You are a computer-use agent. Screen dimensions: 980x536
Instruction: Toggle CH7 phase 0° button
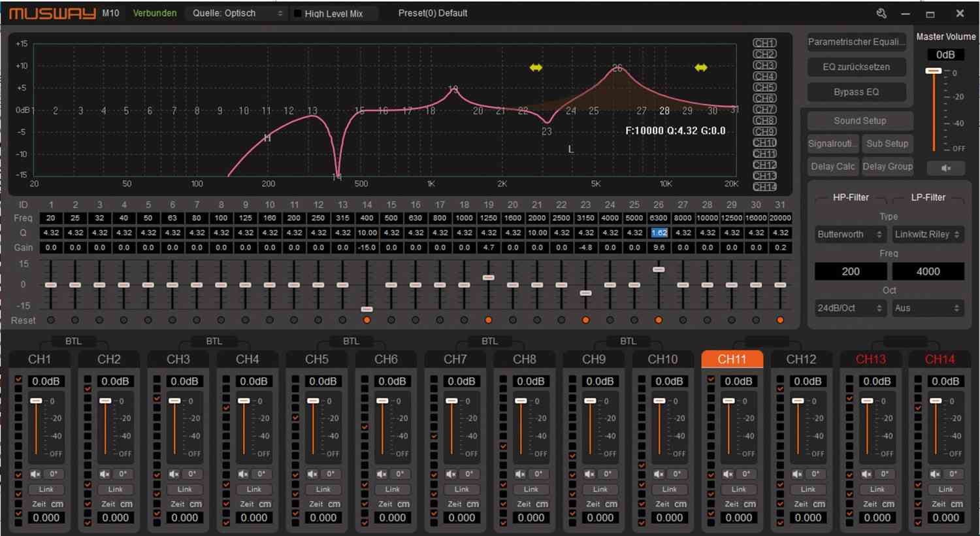469,474
